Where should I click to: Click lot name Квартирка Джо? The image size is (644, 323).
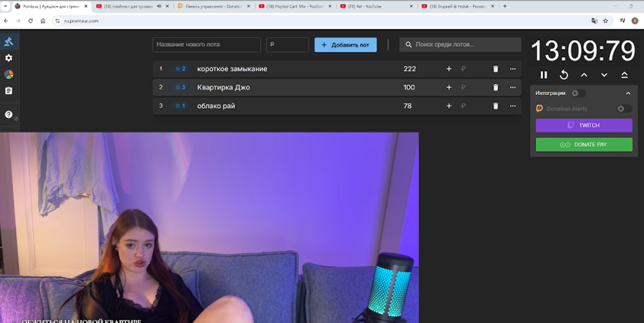(223, 87)
